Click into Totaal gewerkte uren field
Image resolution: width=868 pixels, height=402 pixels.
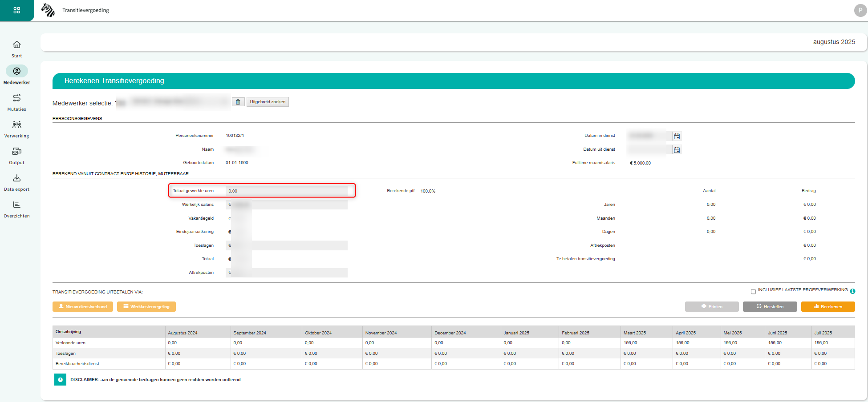coord(287,191)
